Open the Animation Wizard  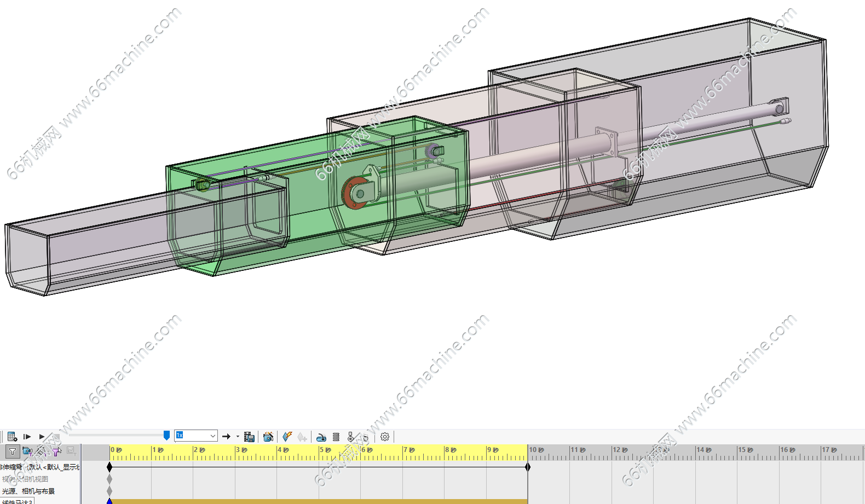click(x=268, y=437)
